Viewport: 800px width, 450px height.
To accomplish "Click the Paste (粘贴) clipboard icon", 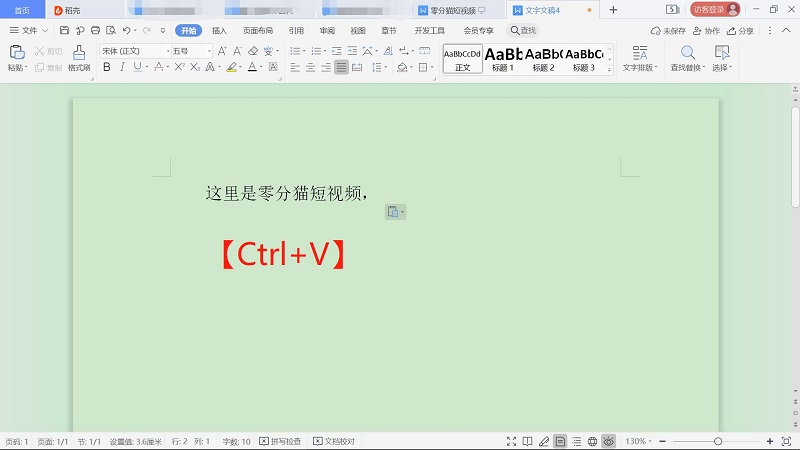I will coord(16,53).
